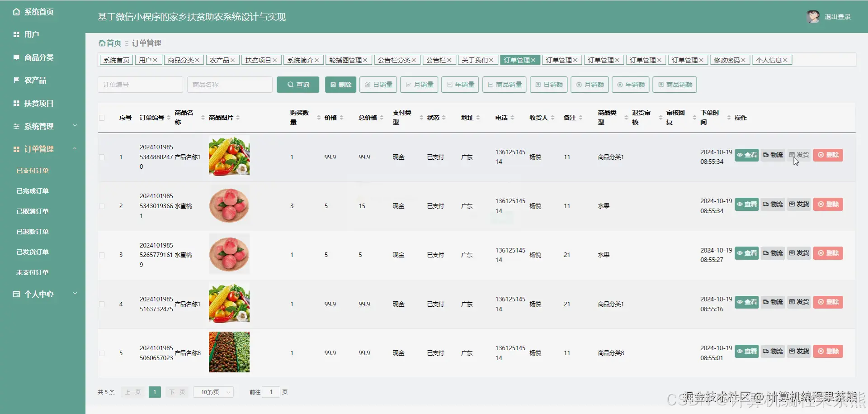Open 已取消订单 in the sidebar
This screenshot has width=868, height=414.
(x=33, y=211)
